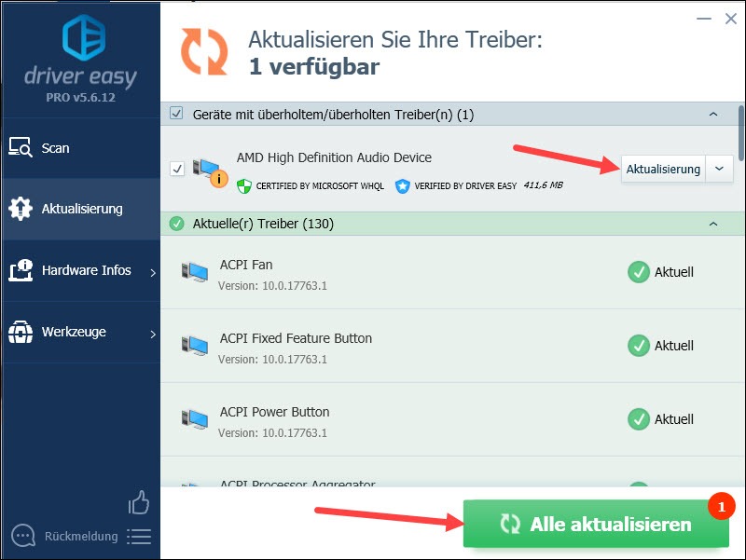Image resolution: width=746 pixels, height=560 pixels.
Task: Collapse the Aktuelle(r) Treiber section
Action: point(713,224)
